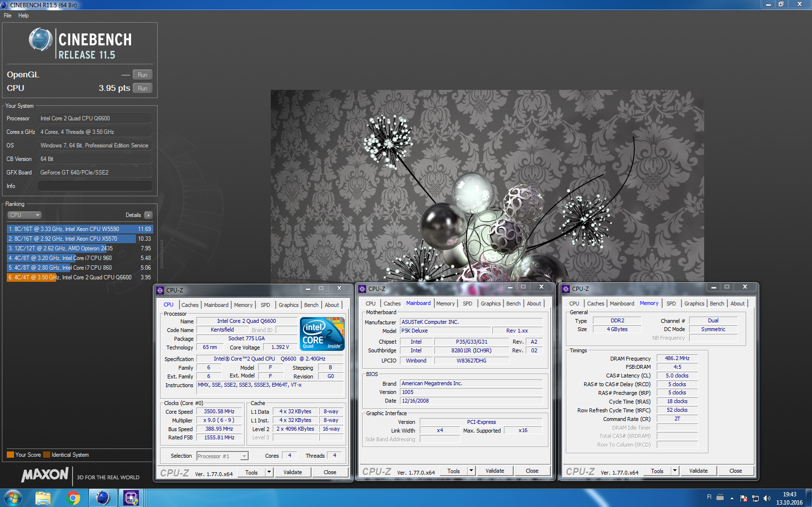This screenshot has height=507, width=812.
Task: Expand Tools arrow in Memory CPU-Z
Action: click(675, 471)
